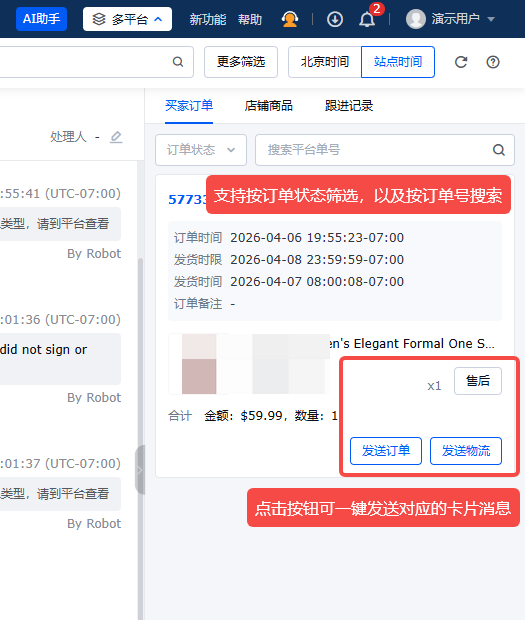525x620 pixels.
Task: Open the 帮助 help menu
Action: (x=250, y=19)
